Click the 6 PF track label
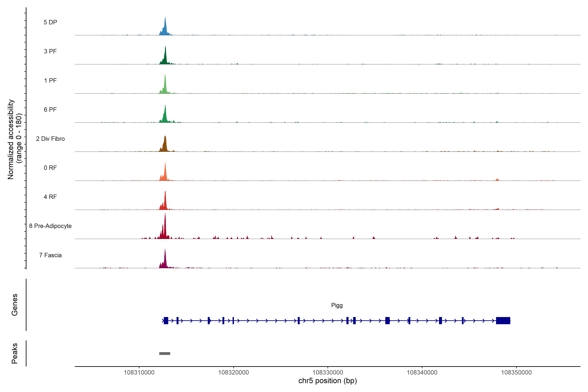The height and width of the screenshot is (392, 588). pos(50,109)
